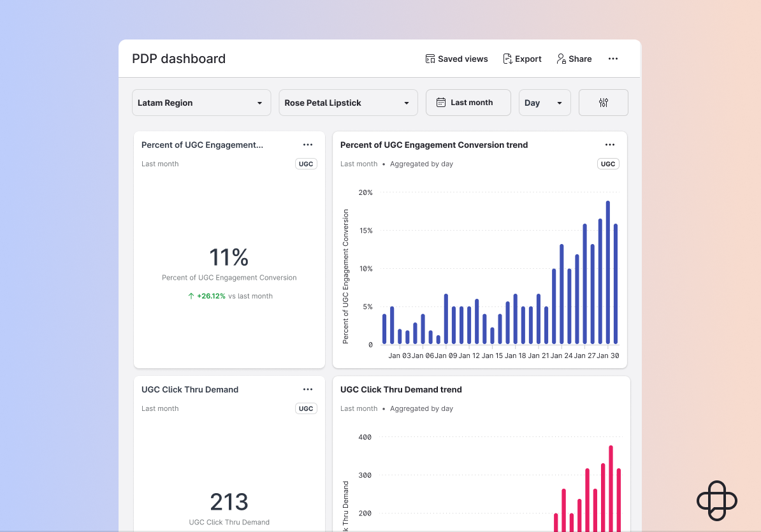The height and width of the screenshot is (532, 761).
Task: Select the tallest pink bar in demand chart
Action: [x=611, y=488]
